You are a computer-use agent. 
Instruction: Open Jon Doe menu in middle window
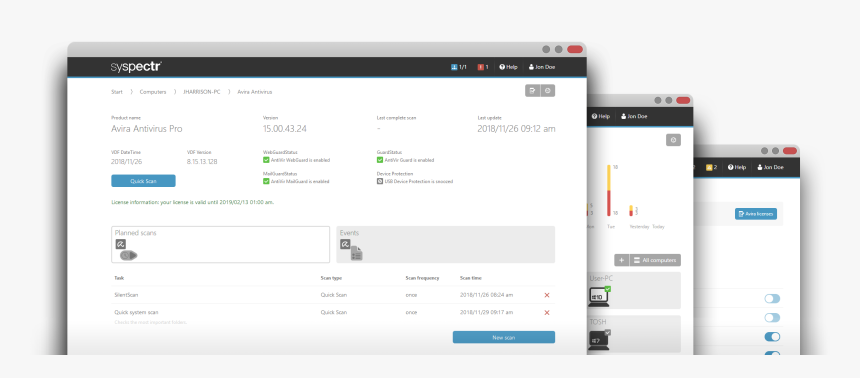point(634,116)
